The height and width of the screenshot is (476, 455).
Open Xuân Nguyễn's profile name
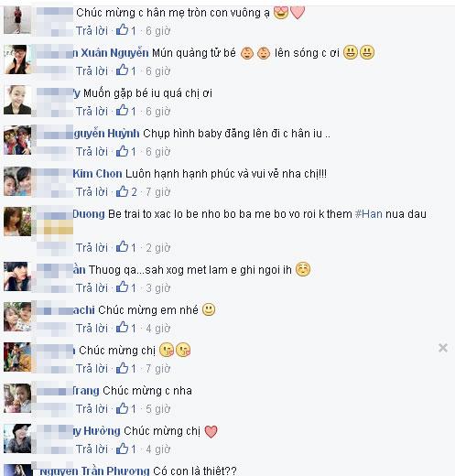click(111, 53)
